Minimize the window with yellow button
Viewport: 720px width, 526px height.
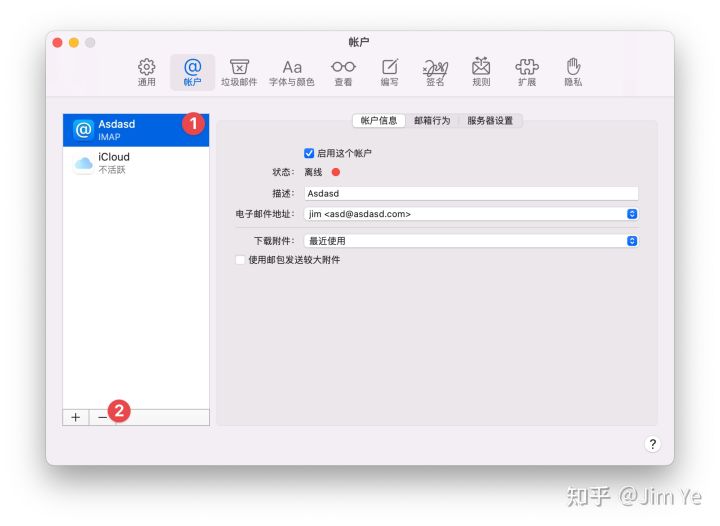click(x=73, y=43)
